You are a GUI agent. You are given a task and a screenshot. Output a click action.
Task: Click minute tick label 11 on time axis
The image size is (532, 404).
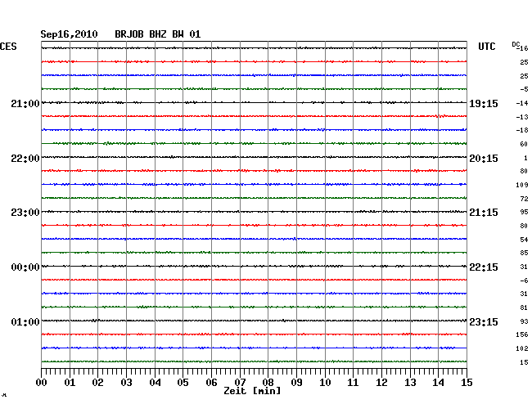353,383
